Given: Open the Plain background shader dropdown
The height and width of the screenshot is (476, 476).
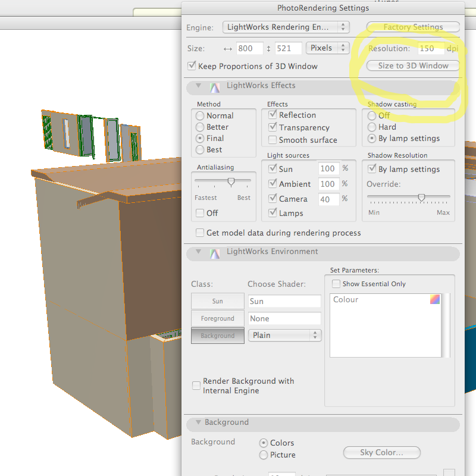Looking at the screenshot, I should point(285,335).
